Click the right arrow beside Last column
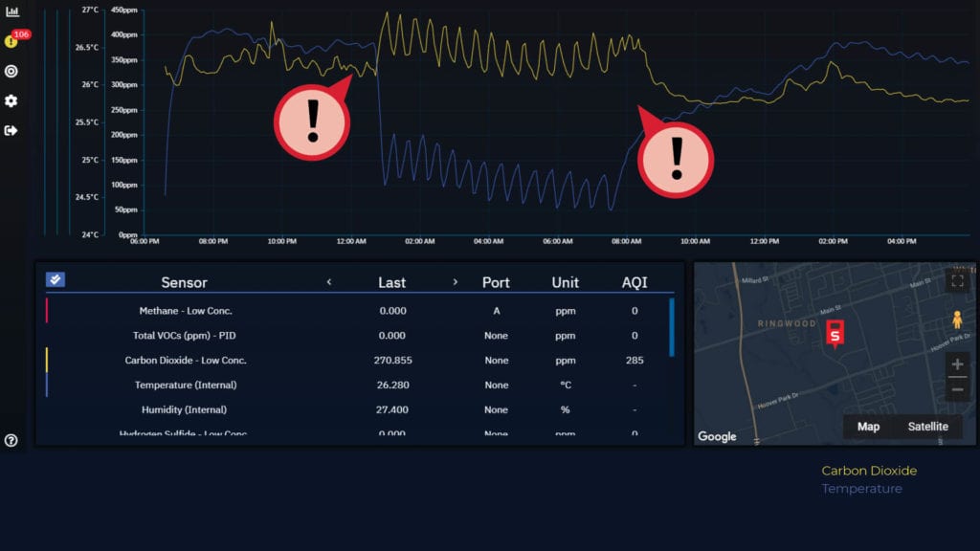Viewport: 980px width, 551px height. pyautogui.click(x=457, y=282)
